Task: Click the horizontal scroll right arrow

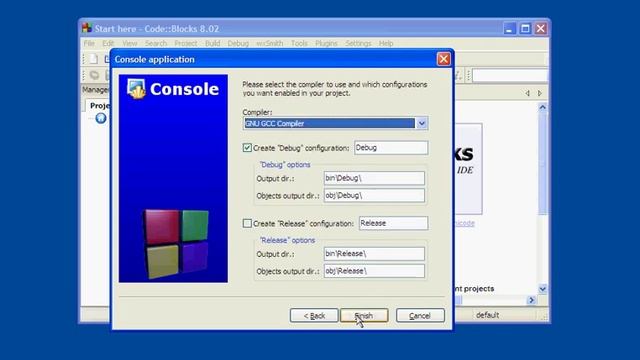Action: tap(531, 300)
